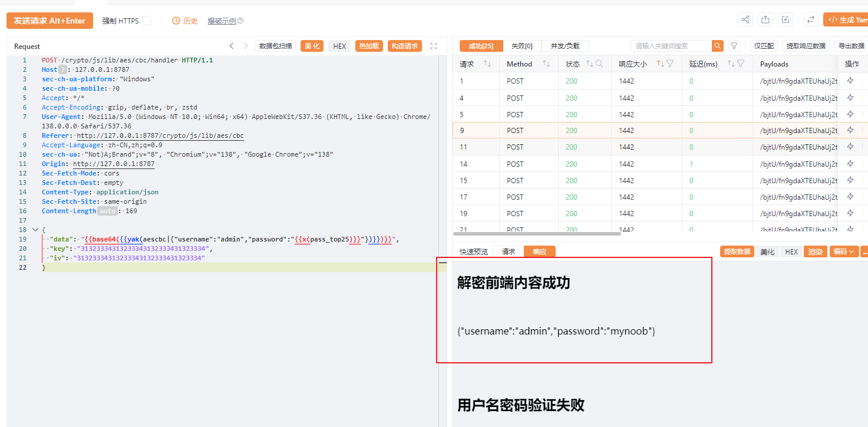Click the 提取数据 button in response panel
Viewport: 868px width, 427px height.
pyautogui.click(x=737, y=251)
